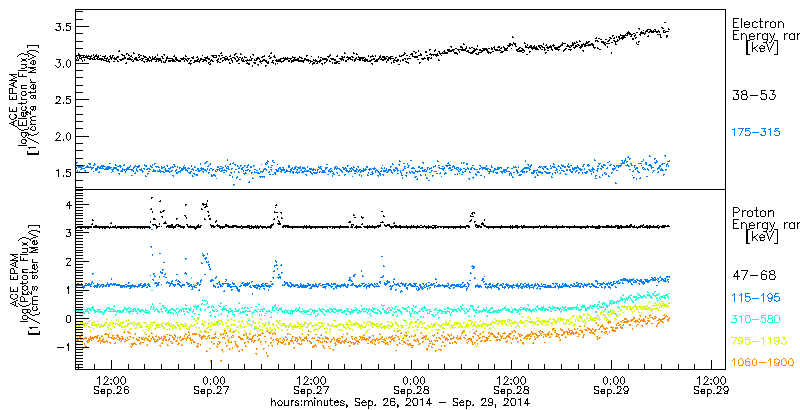800x410 pixels.
Task: Select the 47-68 proton energy label
Action: 754,276
